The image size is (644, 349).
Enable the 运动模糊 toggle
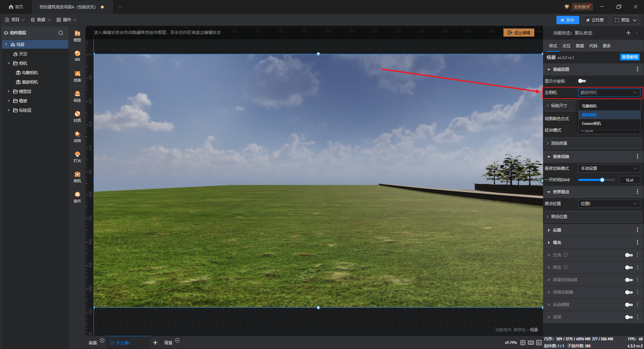tap(629, 305)
